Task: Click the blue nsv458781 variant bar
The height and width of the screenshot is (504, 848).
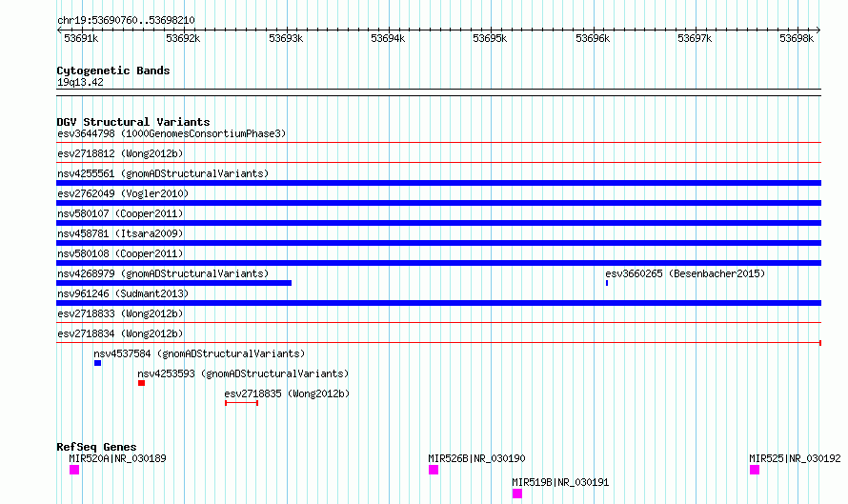Action: [x=438, y=243]
